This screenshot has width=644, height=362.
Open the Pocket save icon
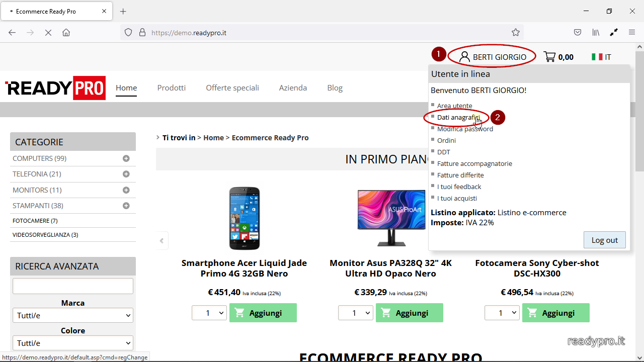point(578,33)
